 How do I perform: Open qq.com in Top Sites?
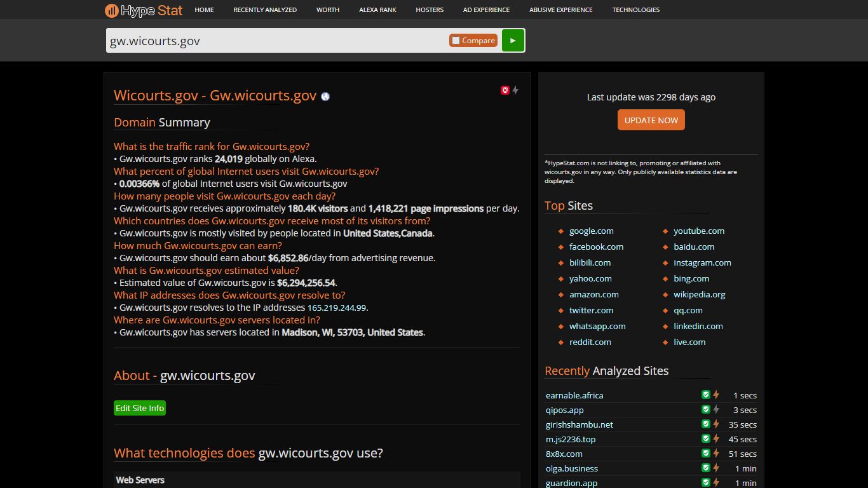click(x=688, y=310)
